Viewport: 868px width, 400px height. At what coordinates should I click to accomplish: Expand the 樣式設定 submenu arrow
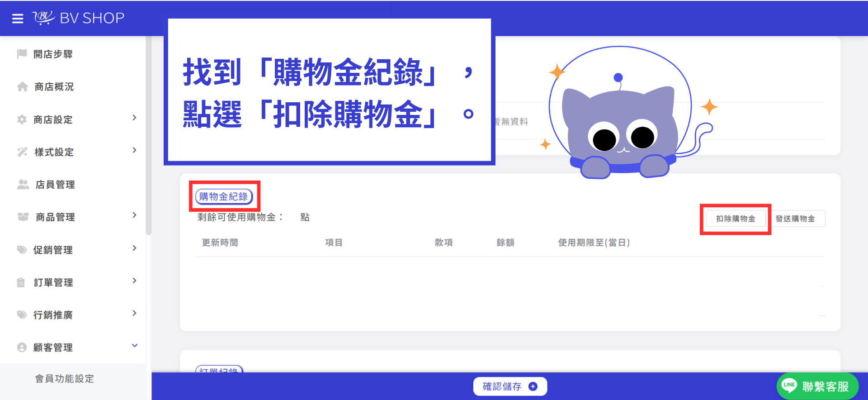pyautogui.click(x=134, y=150)
